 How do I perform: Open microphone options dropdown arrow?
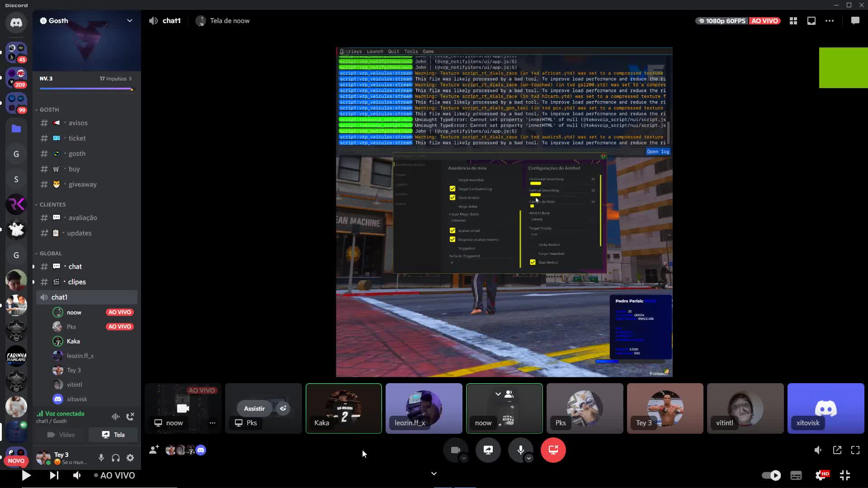click(529, 459)
